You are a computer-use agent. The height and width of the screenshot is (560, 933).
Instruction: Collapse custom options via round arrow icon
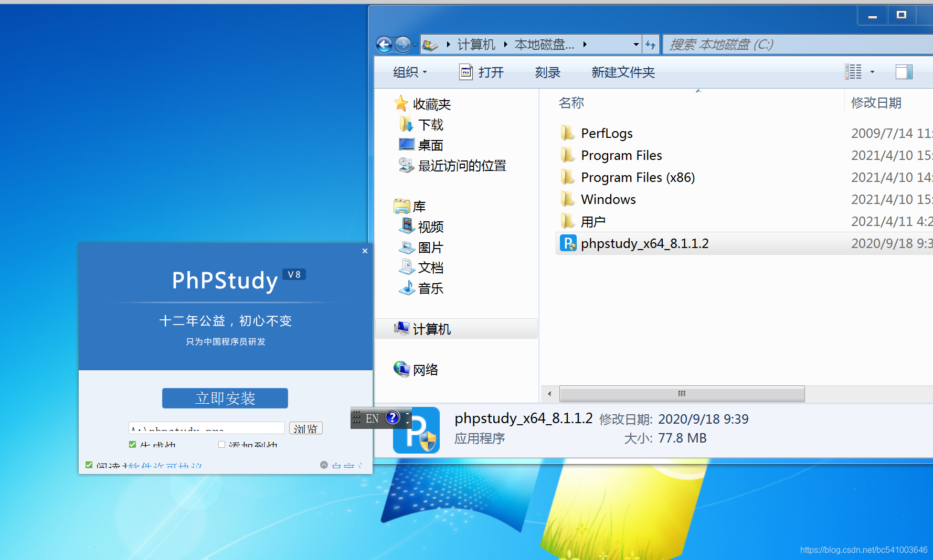pyautogui.click(x=324, y=465)
